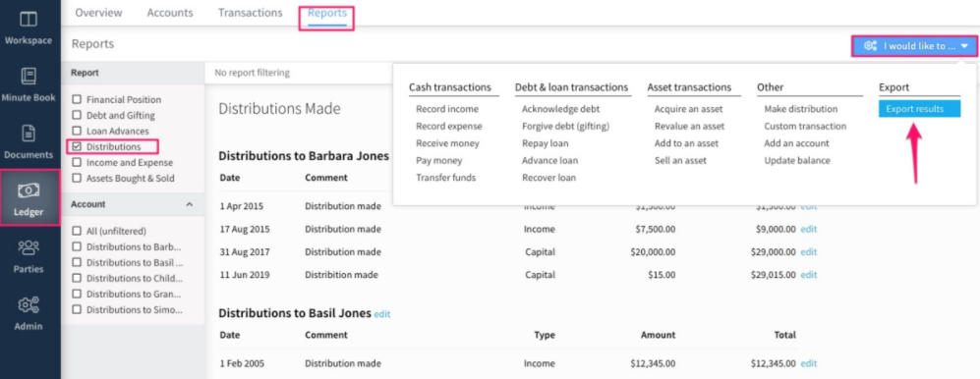Tick the Loan Advances checkbox
Viewport: 980px width, 379px height.
[x=77, y=132]
